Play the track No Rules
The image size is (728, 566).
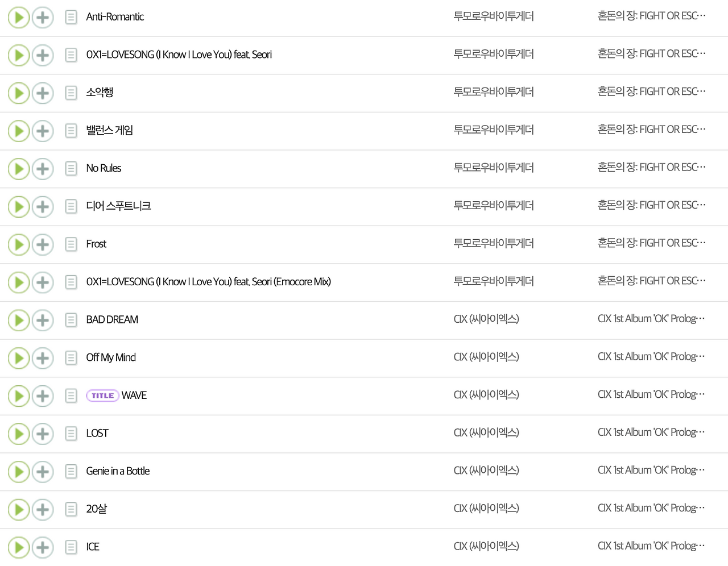pyautogui.click(x=19, y=169)
